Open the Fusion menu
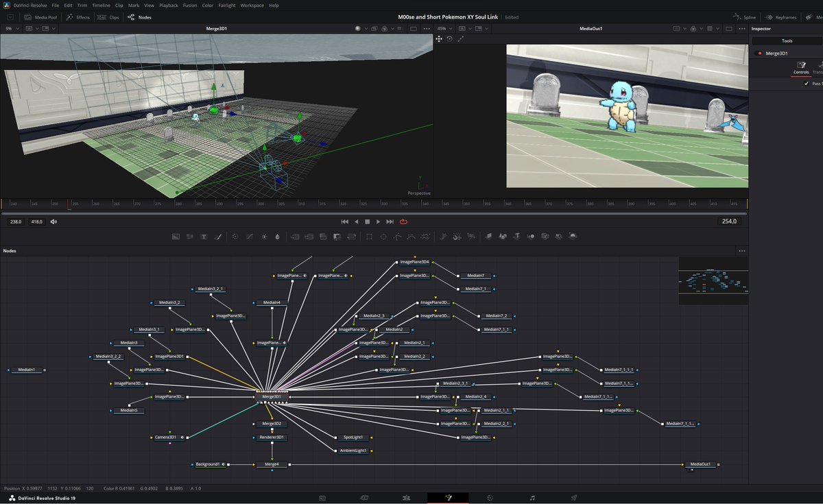This screenshot has height=504, width=823. coord(190,5)
